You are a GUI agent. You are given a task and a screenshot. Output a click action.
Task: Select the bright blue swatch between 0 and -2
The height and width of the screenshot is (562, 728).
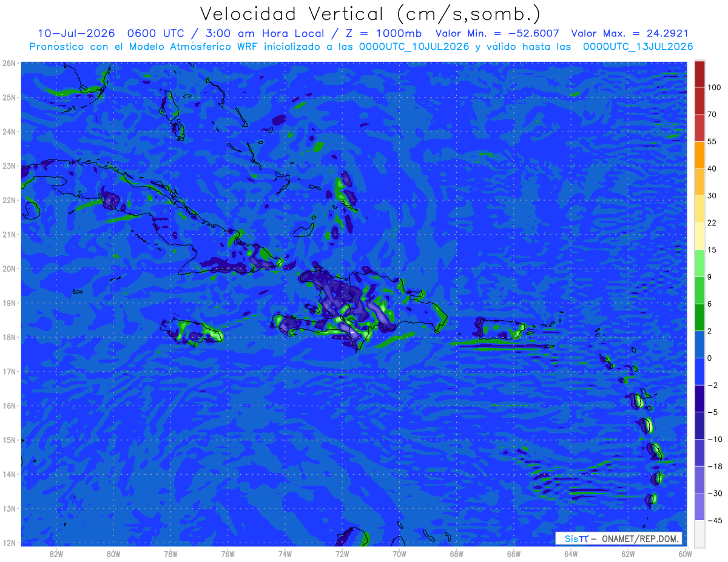pyautogui.click(x=699, y=371)
